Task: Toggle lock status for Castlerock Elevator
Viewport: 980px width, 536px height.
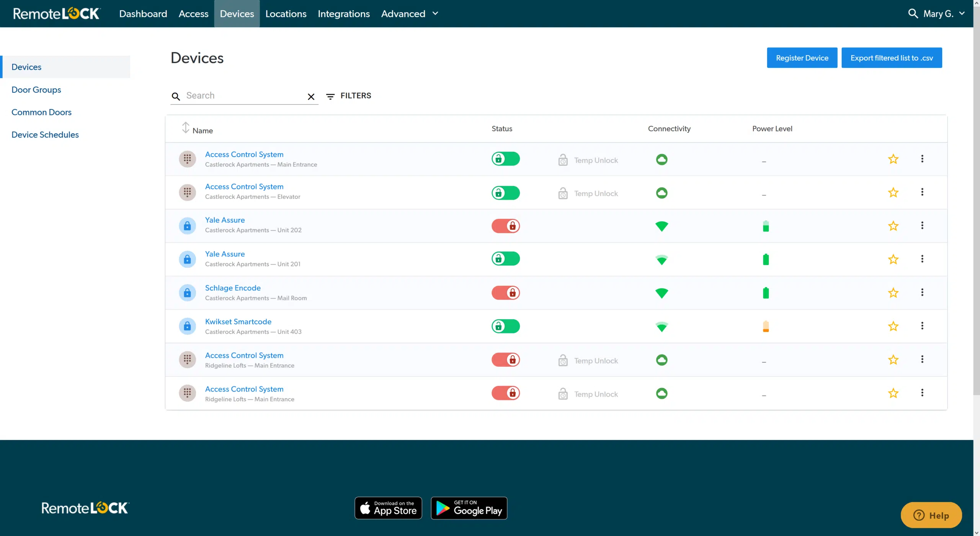Action: (x=506, y=193)
